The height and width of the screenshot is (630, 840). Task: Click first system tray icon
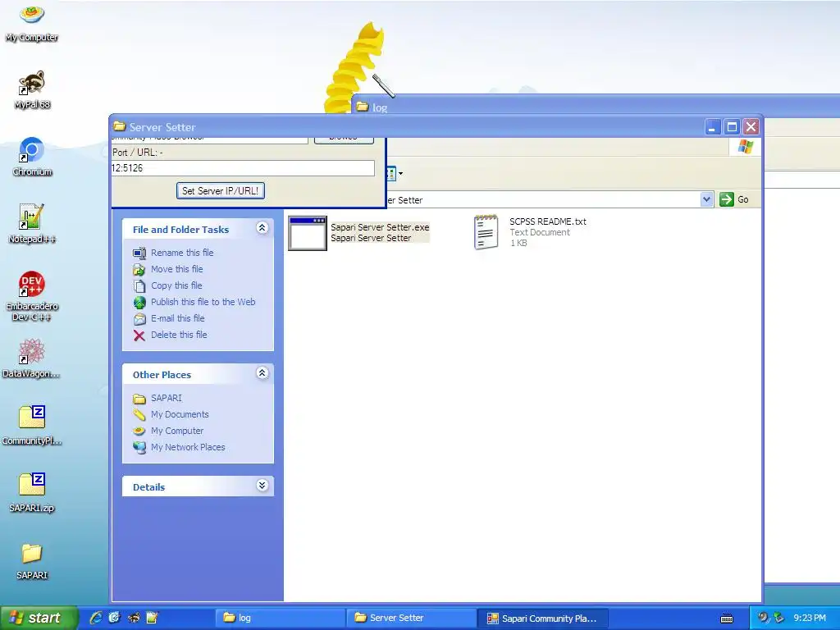pos(763,618)
